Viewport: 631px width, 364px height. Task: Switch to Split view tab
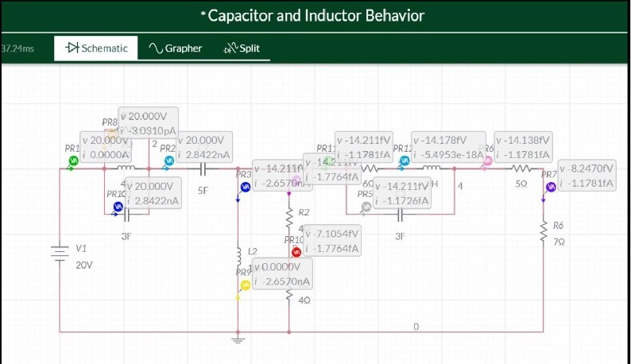242,48
